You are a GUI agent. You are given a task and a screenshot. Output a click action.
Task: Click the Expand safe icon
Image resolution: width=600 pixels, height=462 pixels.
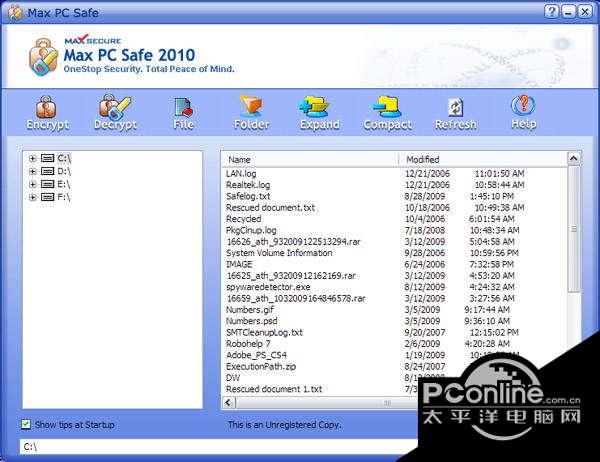pos(320,113)
